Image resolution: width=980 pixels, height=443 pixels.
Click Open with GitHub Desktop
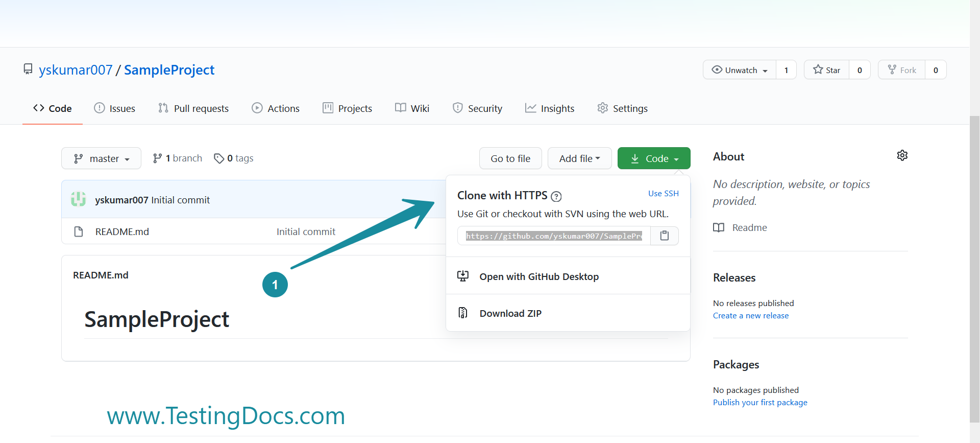568,276
